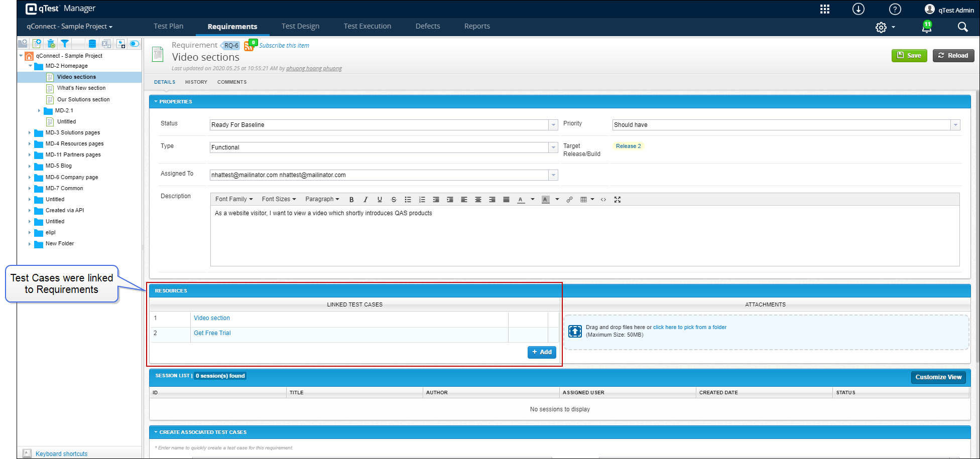Viewport: 980px width, 459px height.
Task: Expand the MD-3 Solutions pages folder
Action: (x=30, y=133)
